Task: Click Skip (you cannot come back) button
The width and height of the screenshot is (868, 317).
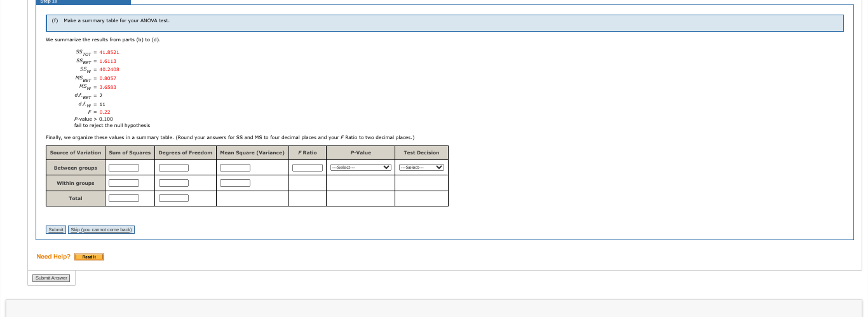Action: [101, 229]
